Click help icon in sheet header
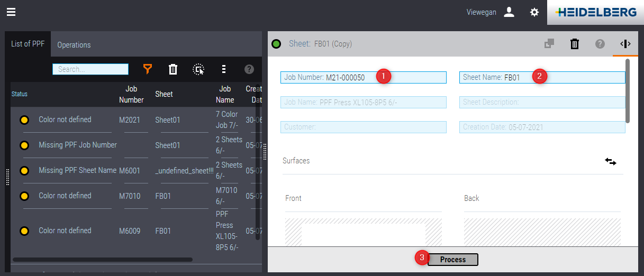 tap(600, 44)
